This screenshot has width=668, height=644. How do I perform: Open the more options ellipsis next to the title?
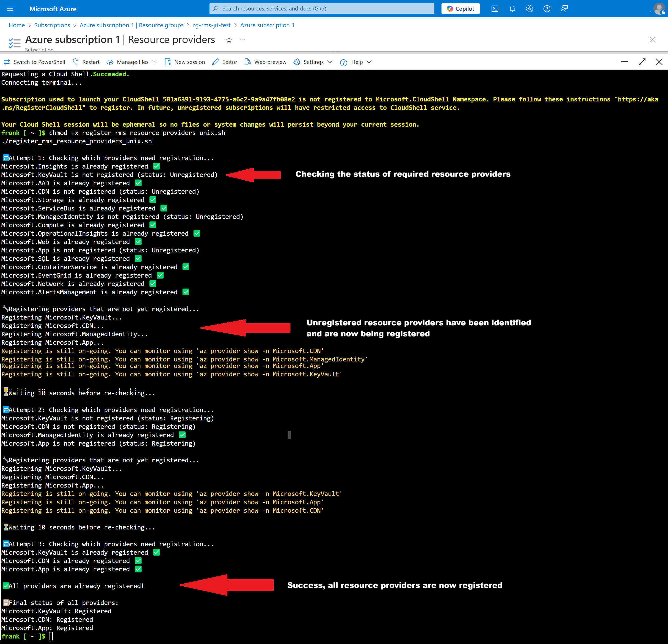pos(243,40)
